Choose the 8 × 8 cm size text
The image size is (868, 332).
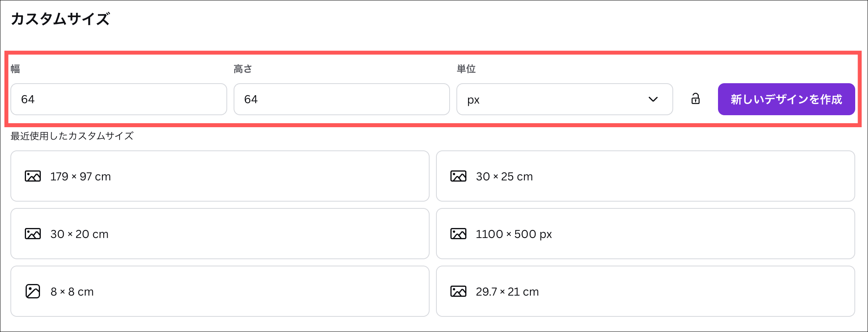(x=72, y=292)
